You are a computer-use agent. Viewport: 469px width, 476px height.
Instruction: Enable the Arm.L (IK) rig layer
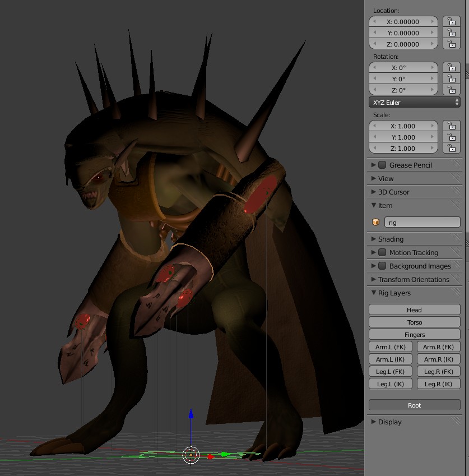[391, 359]
